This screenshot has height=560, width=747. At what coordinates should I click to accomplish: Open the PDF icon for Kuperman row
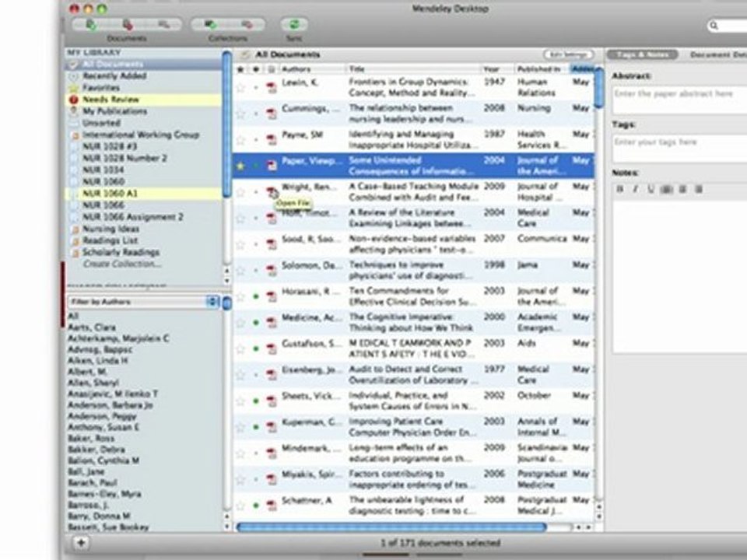[272, 427]
